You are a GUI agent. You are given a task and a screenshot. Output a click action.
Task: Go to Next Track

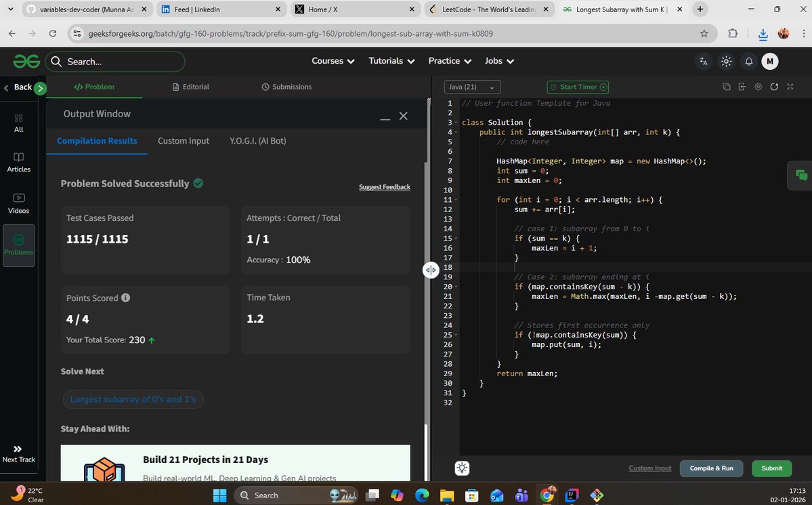point(19,453)
